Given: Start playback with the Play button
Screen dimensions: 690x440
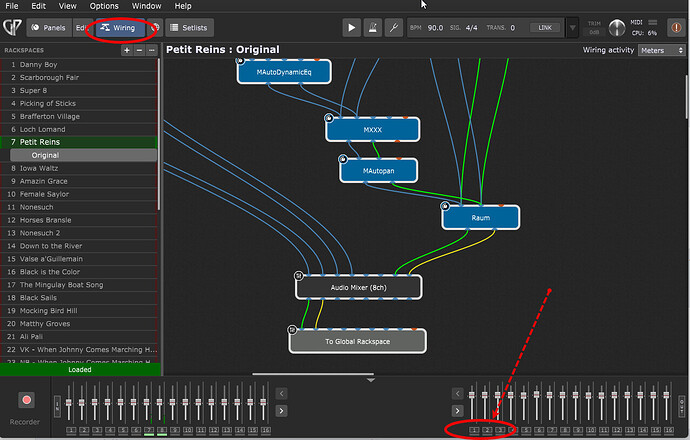Looking at the screenshot, I should (352, 28).
